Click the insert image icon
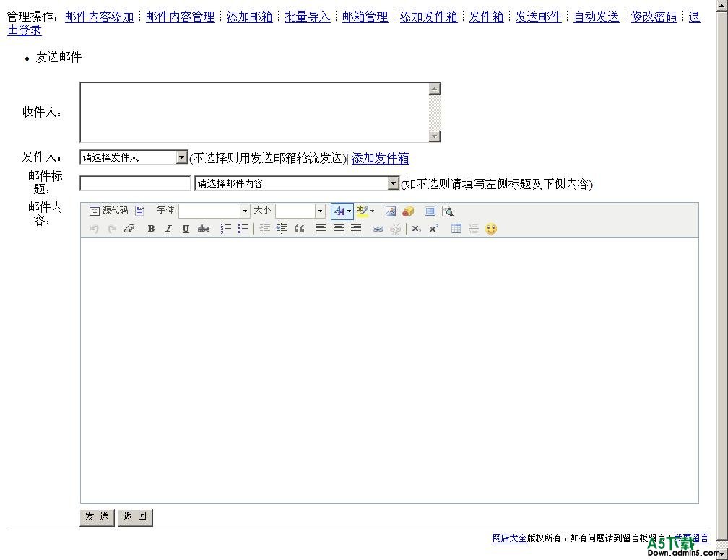 [x=391, y=211]
